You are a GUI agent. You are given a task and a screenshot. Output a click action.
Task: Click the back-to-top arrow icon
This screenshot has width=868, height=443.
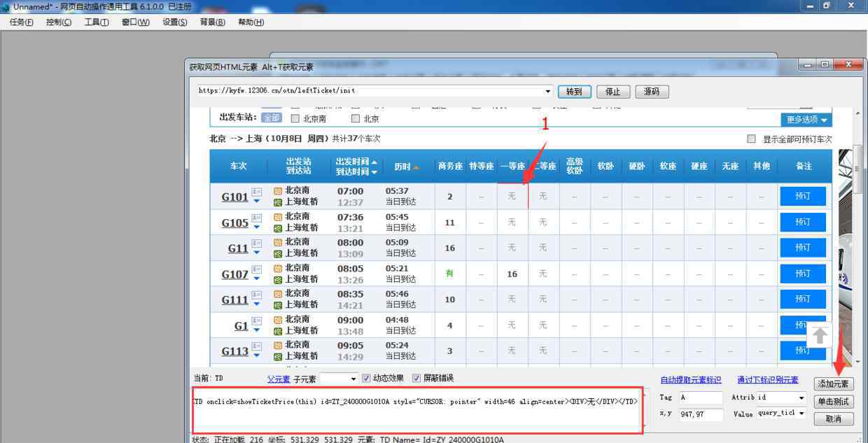click(x=819, y=335)
